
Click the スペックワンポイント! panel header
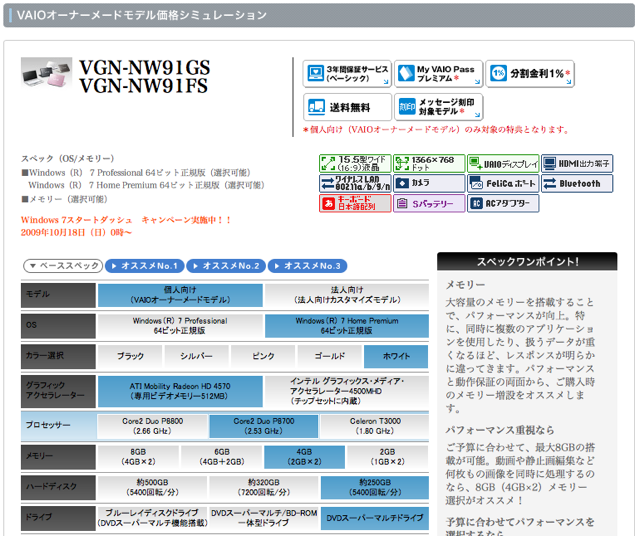pos(527,262)
